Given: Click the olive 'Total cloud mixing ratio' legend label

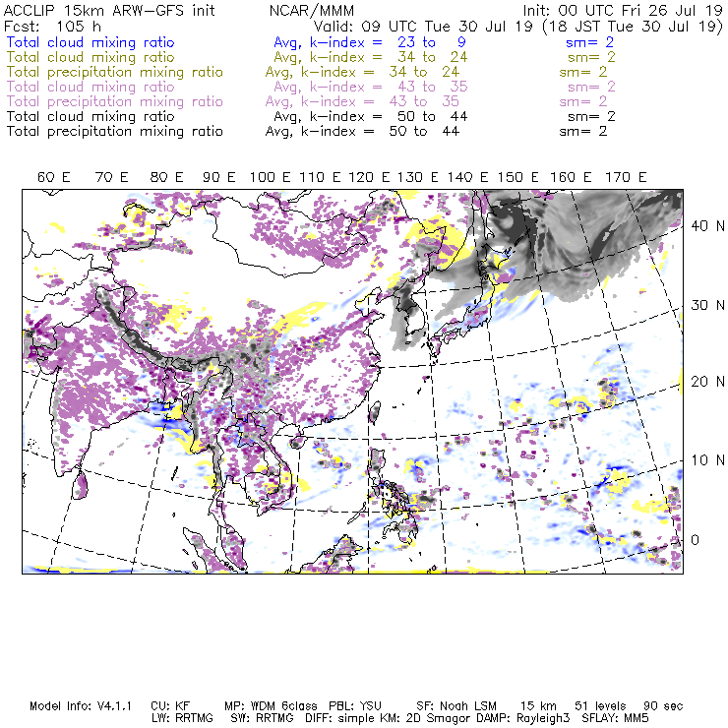Looking at the screenshot, I should pos(91,57).
